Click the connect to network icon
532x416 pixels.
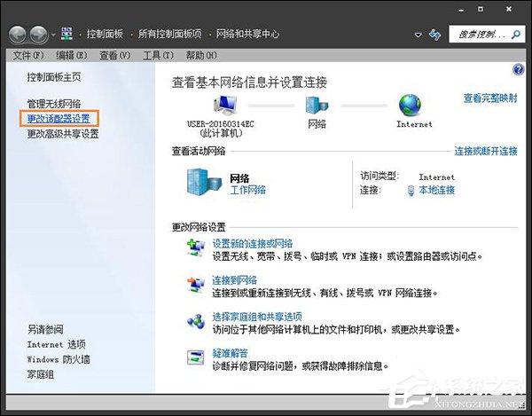(196, 285)
